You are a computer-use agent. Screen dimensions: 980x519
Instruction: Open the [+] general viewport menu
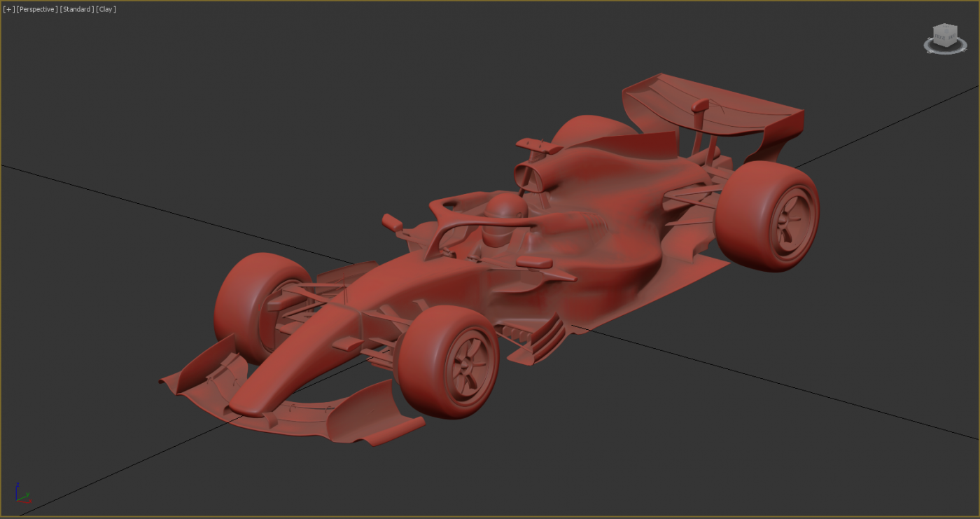8,9
